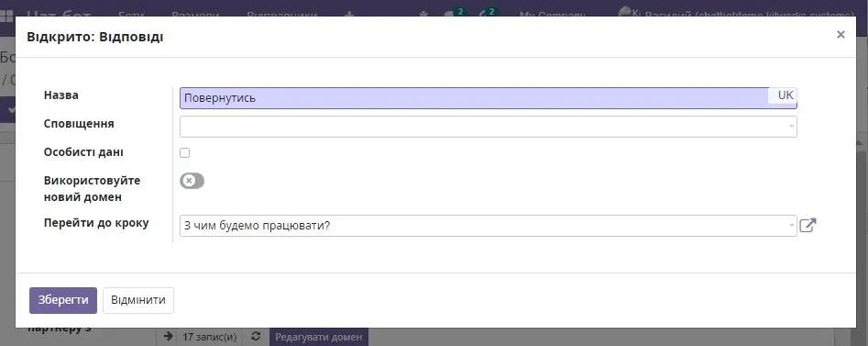The image size is (868, 346).
Task: Open the Сповіщення dropdown
Action: pos(488,127)
